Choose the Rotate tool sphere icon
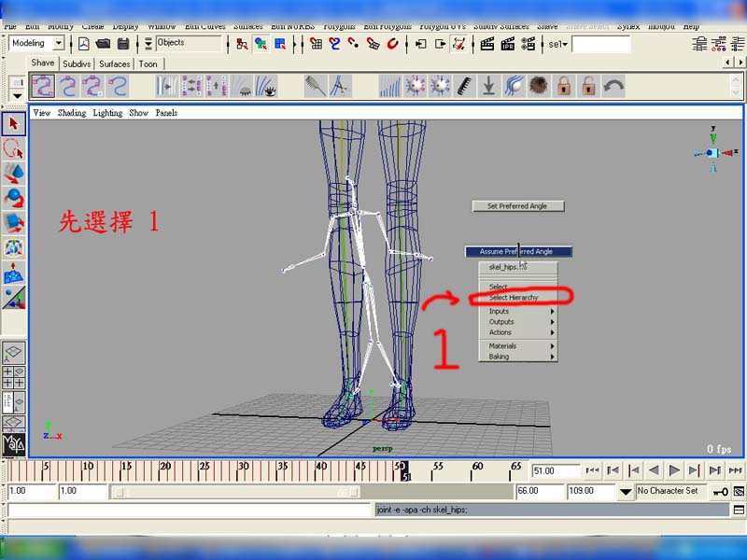This screenshot has height=560, width=747. pos(13,198)
